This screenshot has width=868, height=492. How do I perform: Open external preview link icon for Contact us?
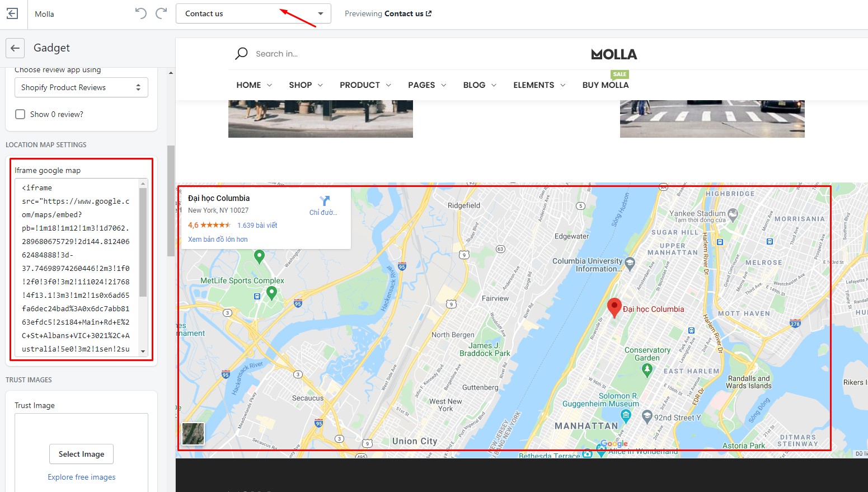tap(429, 13)
